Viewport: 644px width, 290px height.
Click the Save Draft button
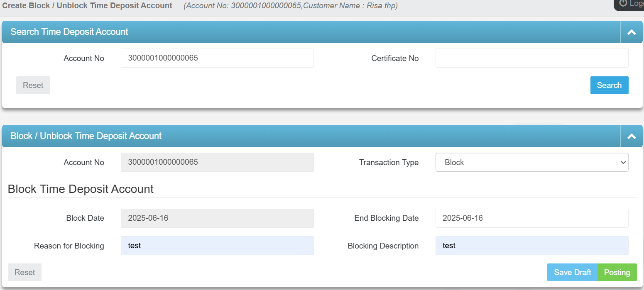coord(572,272)
